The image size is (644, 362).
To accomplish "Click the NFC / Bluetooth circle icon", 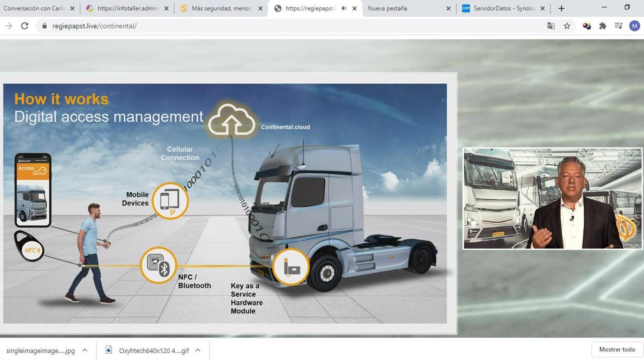I will [x=159, y=265].
